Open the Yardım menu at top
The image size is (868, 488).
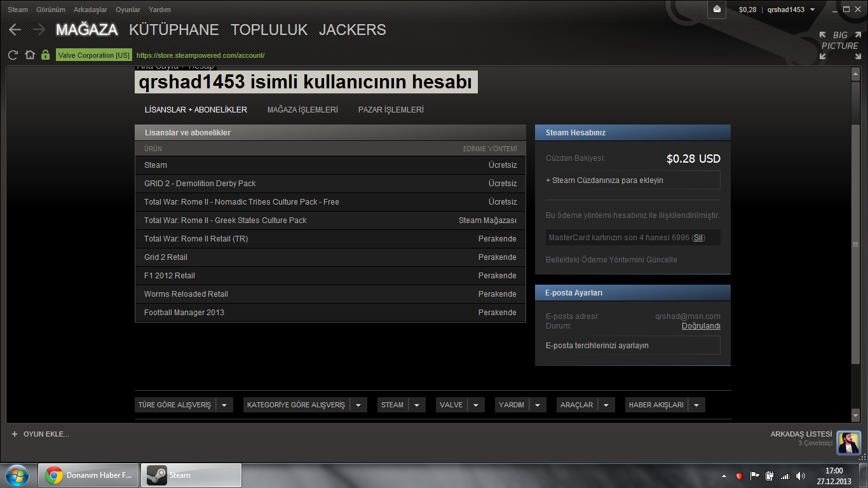click(159, 10)
